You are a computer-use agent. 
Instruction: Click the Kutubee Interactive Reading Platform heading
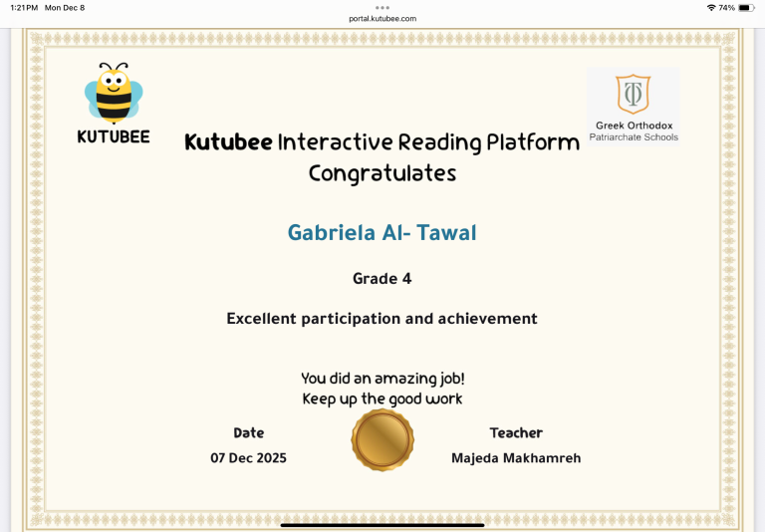(x=382, y=142)
